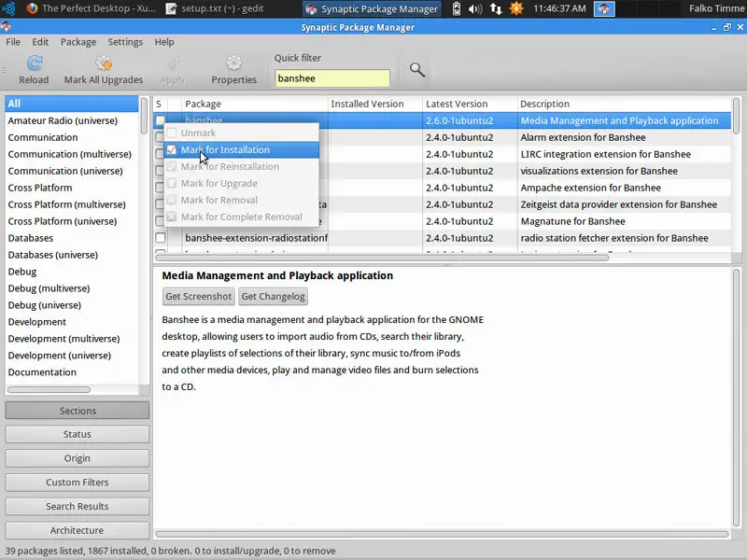The image size is (747, 560).
Task: Select Communication (multiverse) section
Action: click(72, 154)
